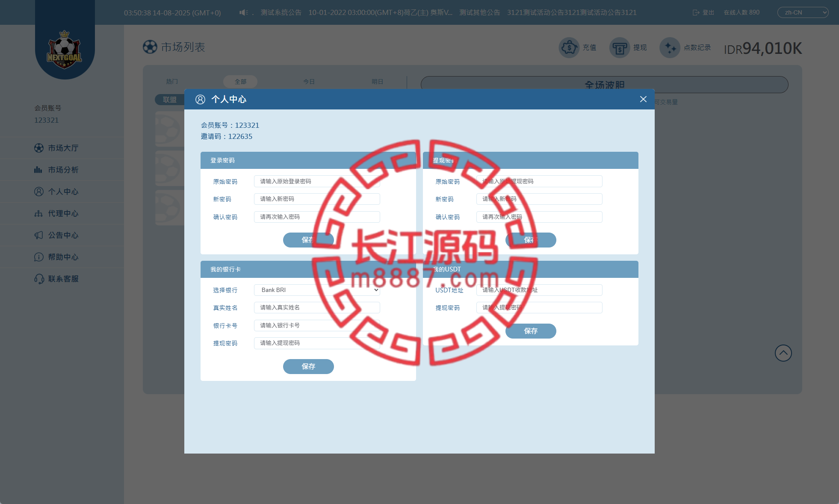Click the 联盟 filter button
Image resolution: width=839 pixels, height=504 pixels.
[x=170, y=100]
